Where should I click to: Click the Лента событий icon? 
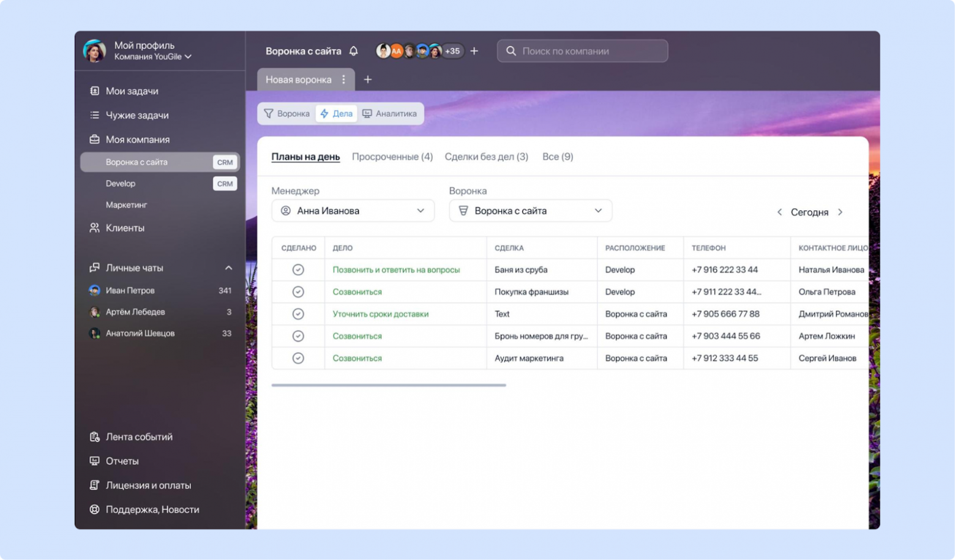click(x=94, y=436)
